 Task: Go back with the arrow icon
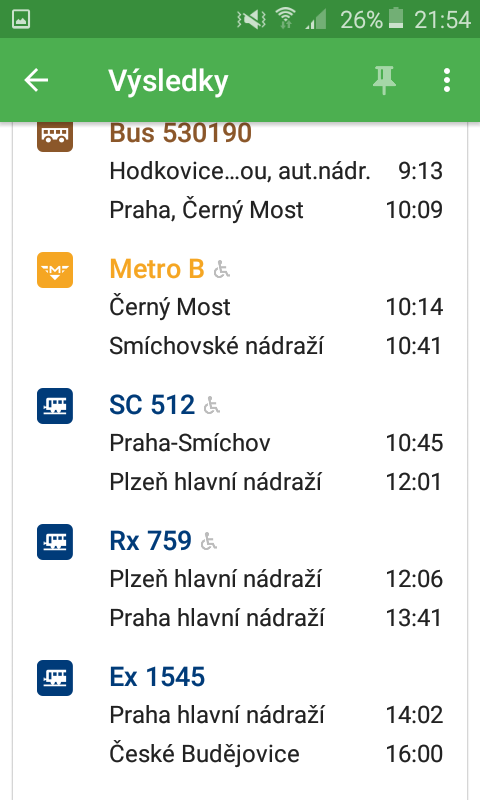36,81
